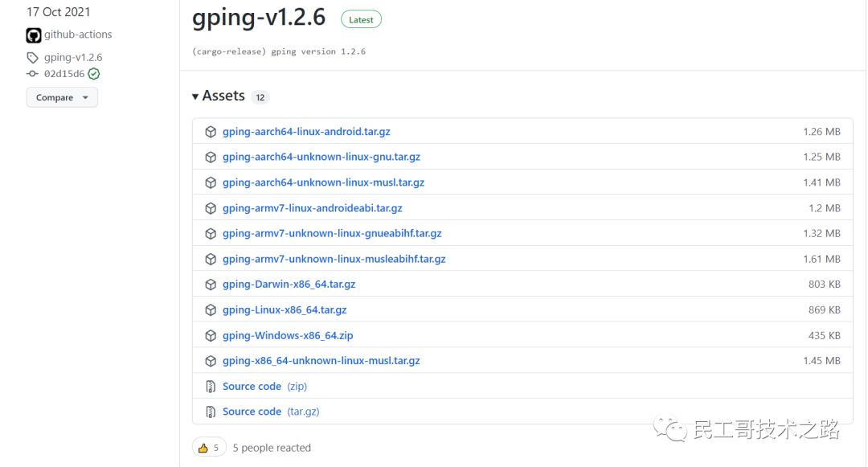Click the 1.2 MB file size

tap(825, 208)
